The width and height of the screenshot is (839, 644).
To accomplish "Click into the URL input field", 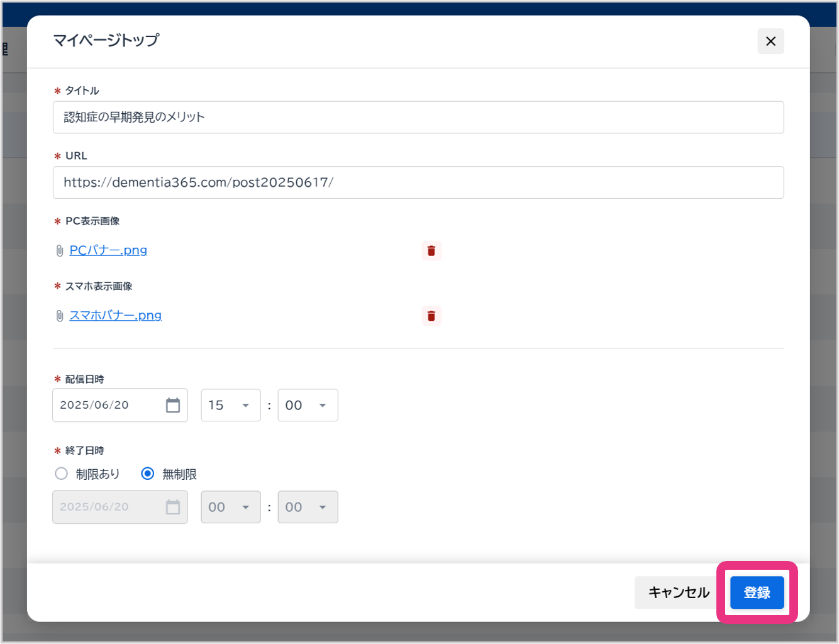I will (418, 182).
